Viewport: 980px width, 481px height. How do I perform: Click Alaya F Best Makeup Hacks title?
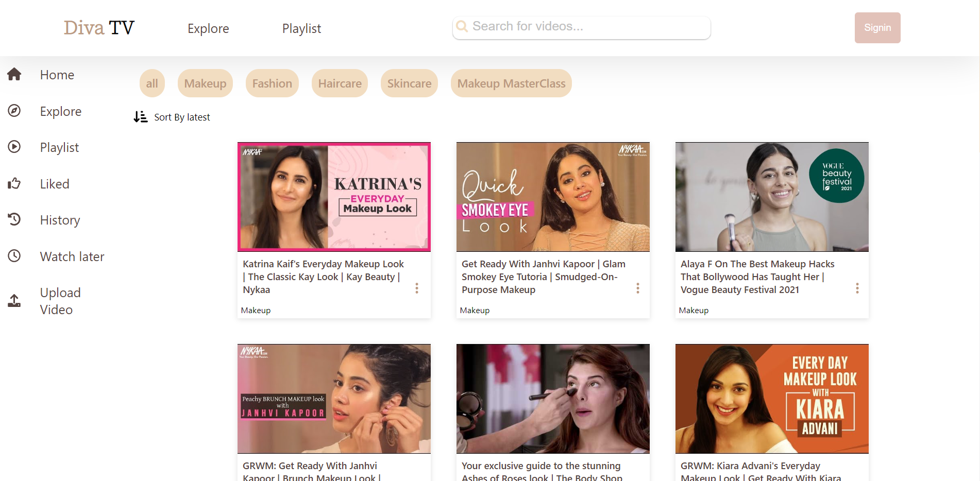(x=757, y=277)
